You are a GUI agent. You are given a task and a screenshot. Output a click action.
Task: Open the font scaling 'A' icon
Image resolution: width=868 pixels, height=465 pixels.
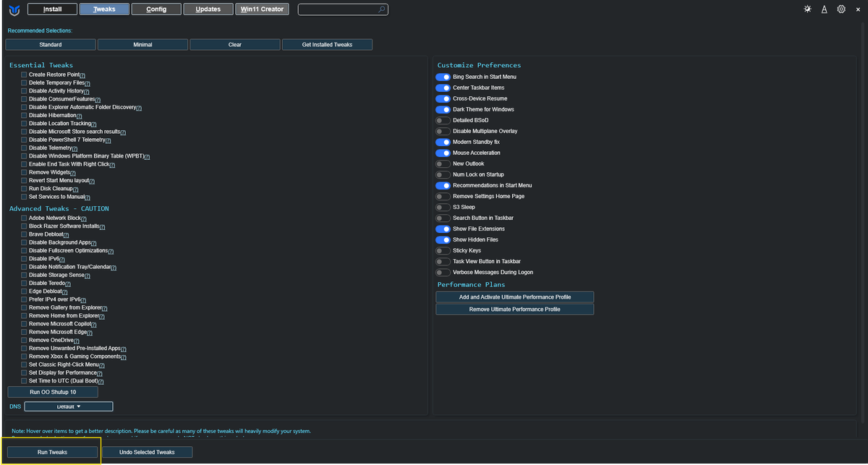pyautogui.click(x=824, y=9)
